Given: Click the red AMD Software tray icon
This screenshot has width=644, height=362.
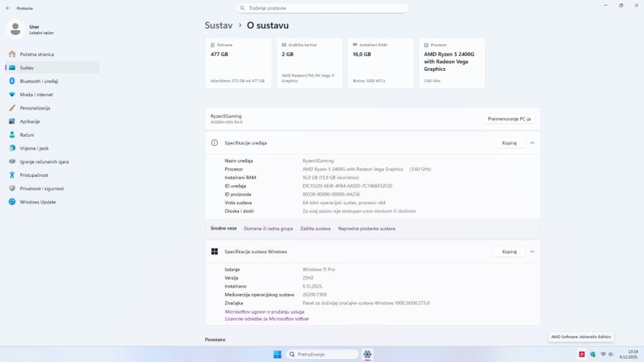Looking at the screenshot, I should (x=582, y=354).
